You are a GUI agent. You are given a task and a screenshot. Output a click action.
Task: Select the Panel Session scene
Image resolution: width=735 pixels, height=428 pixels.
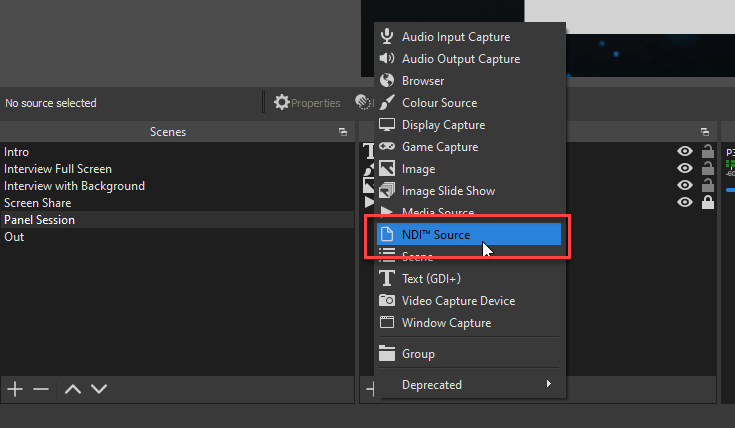[177, 219]
